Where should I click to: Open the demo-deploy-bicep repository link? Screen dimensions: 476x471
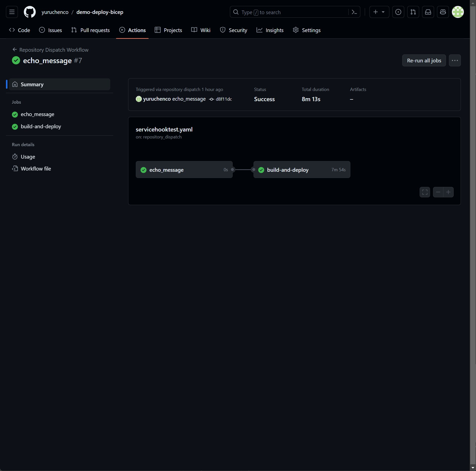click(x=100, y=12)
